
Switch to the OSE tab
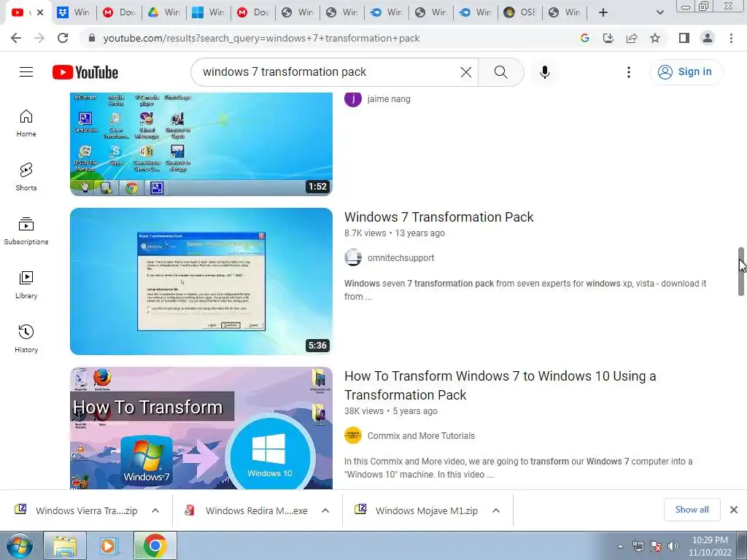tap(520, 12)
